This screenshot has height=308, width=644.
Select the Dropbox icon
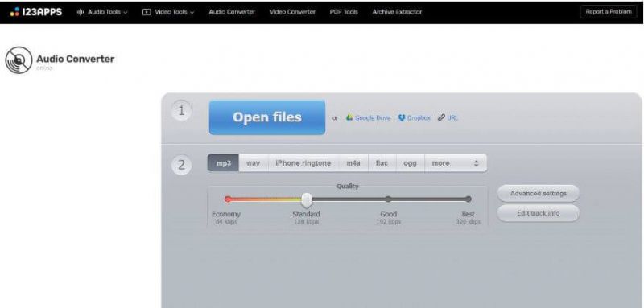pos(402,117)
